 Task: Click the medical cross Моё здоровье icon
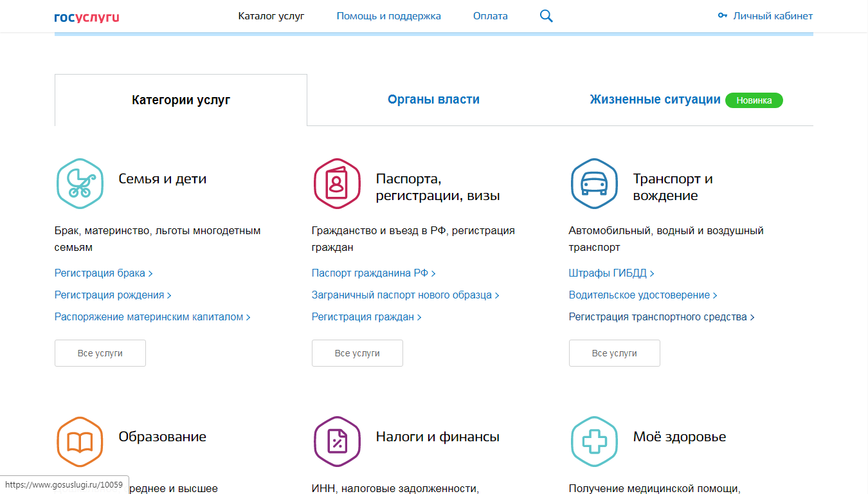(x=594, y=441)
